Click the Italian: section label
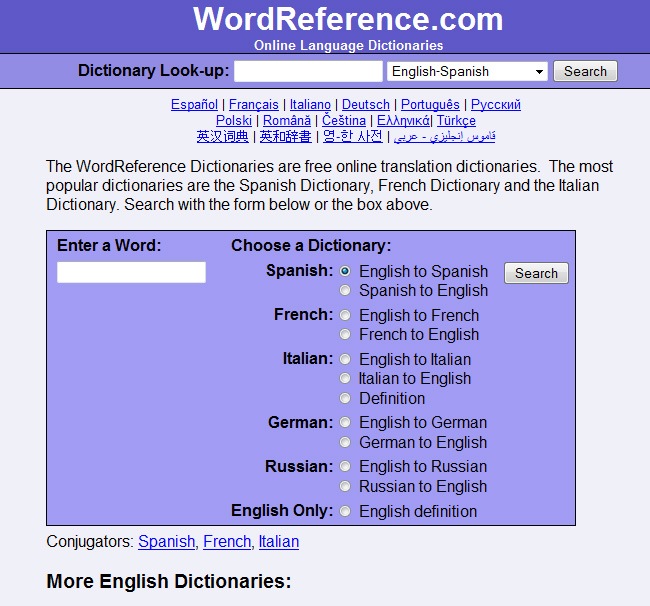The width and height of the screenshot is (650, 606). [x=308, y=359]
